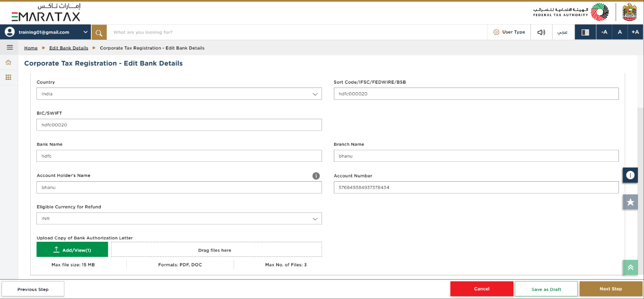Open the Eligible Currency for Refund dropdown
This screenshot has width=644, height=299.
click(179, 219)
